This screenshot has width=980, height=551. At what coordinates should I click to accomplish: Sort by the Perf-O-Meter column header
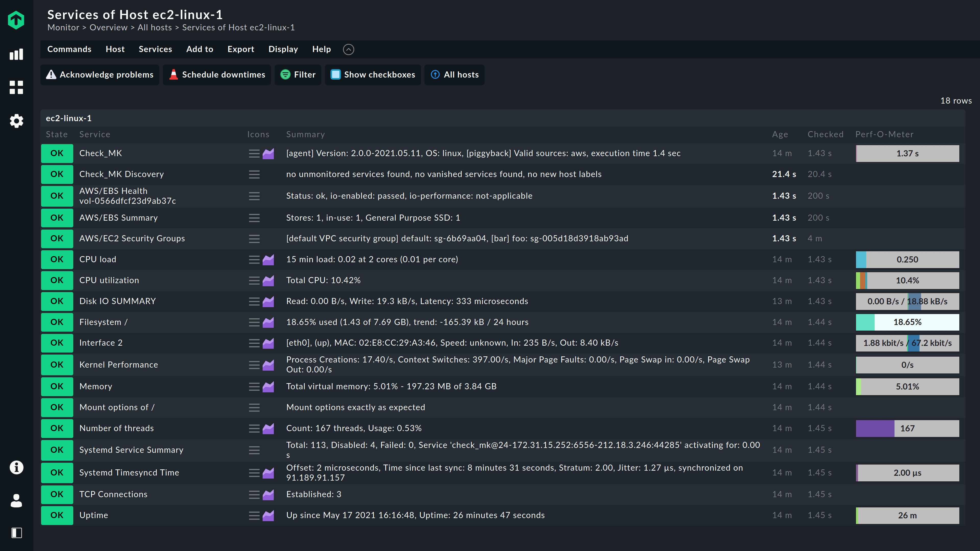(x=885, y=134)
